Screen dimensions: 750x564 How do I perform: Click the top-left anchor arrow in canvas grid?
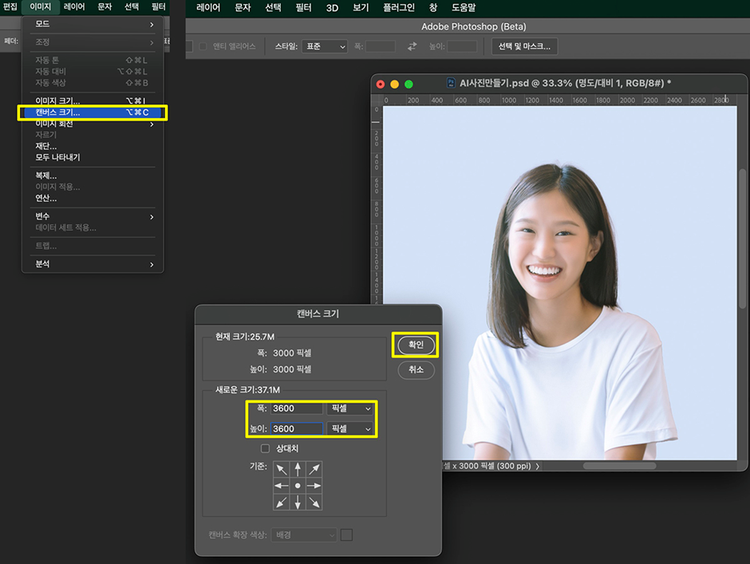[x=282, y=469]
